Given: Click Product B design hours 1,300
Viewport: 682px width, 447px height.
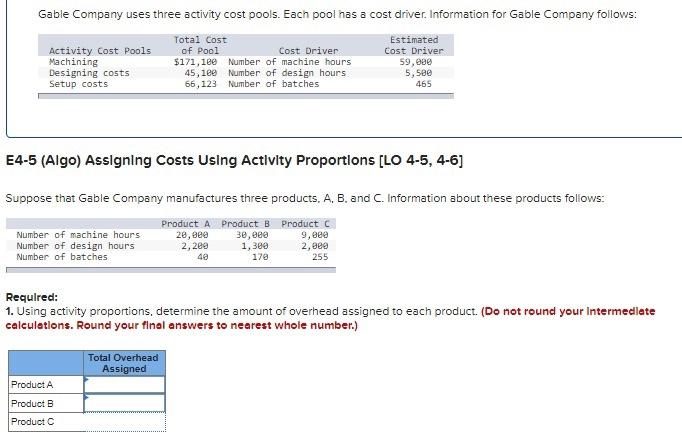Looking at the screenshot, I should 255,246.
